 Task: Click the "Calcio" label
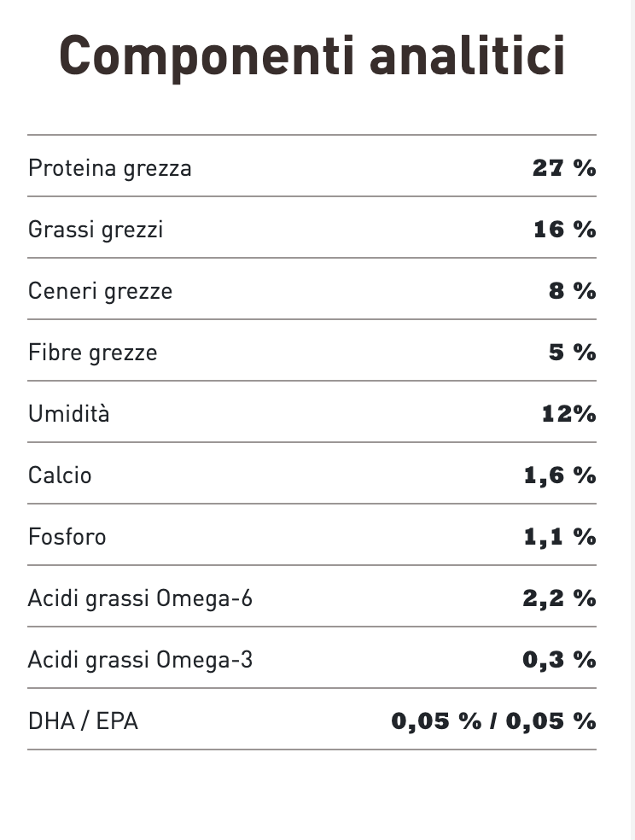click(x=60, y=475)
